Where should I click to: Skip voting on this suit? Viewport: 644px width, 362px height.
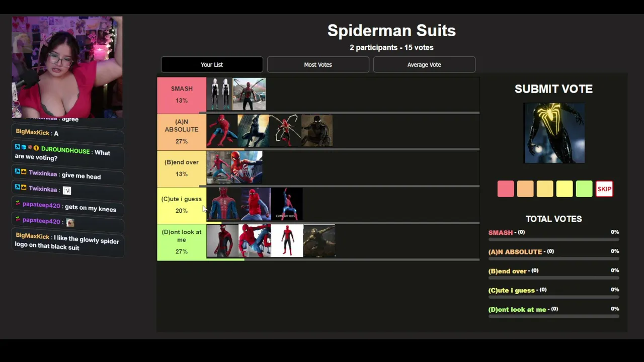pyautogui.click(x=604, y=189)
